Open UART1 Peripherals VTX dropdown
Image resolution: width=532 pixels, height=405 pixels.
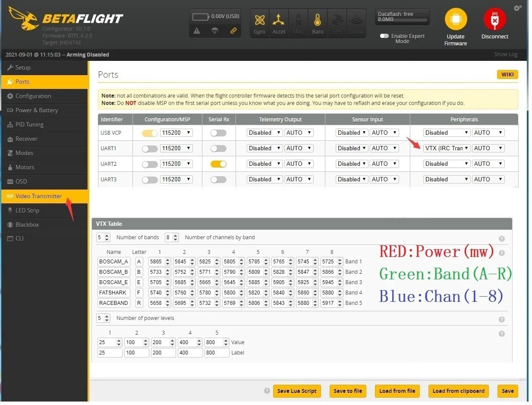[447, 148]
